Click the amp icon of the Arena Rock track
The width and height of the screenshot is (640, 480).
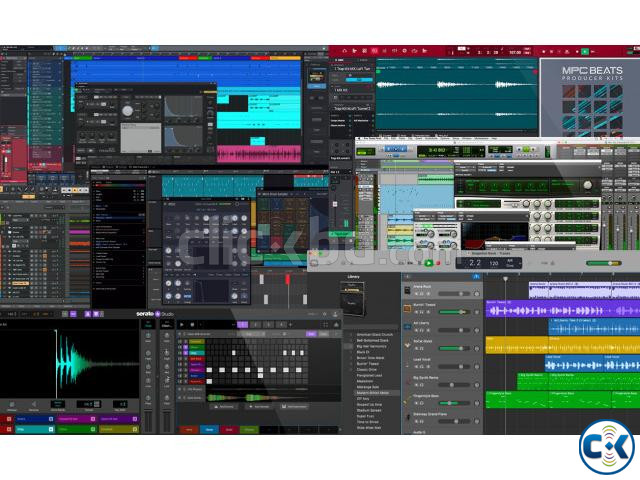tap(407, 291)
